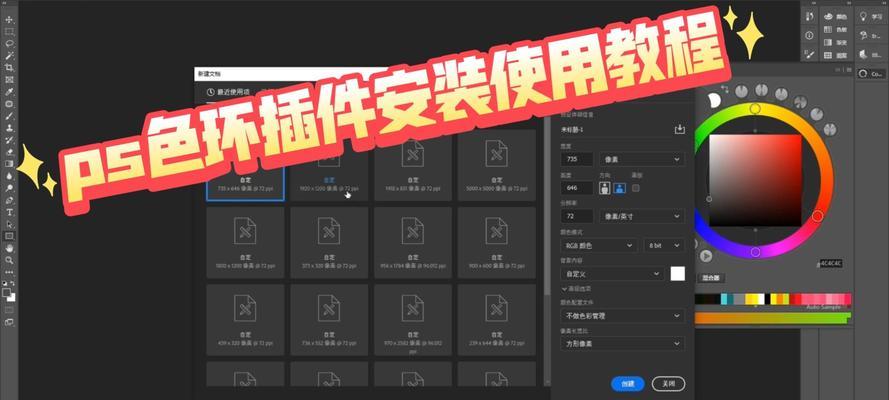Image resolution: width=889 pixels, height=400 pixels.
Task: Click the width field showing 735
Action: pos(577,159)
